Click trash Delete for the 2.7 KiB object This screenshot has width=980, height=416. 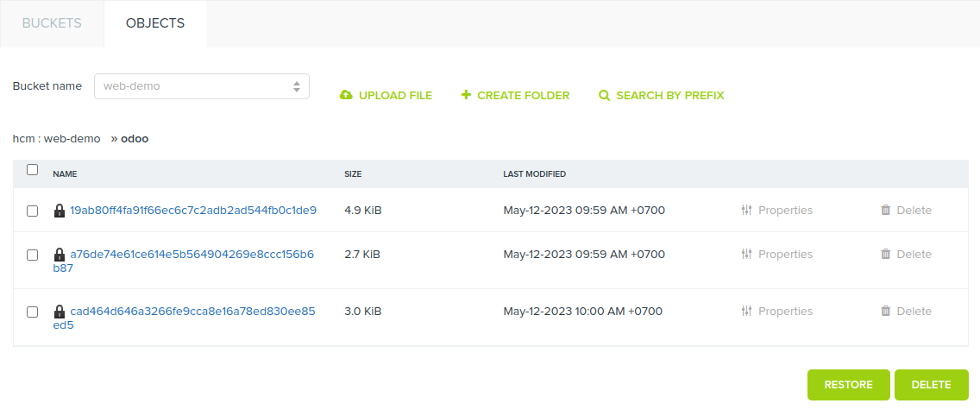906,254
